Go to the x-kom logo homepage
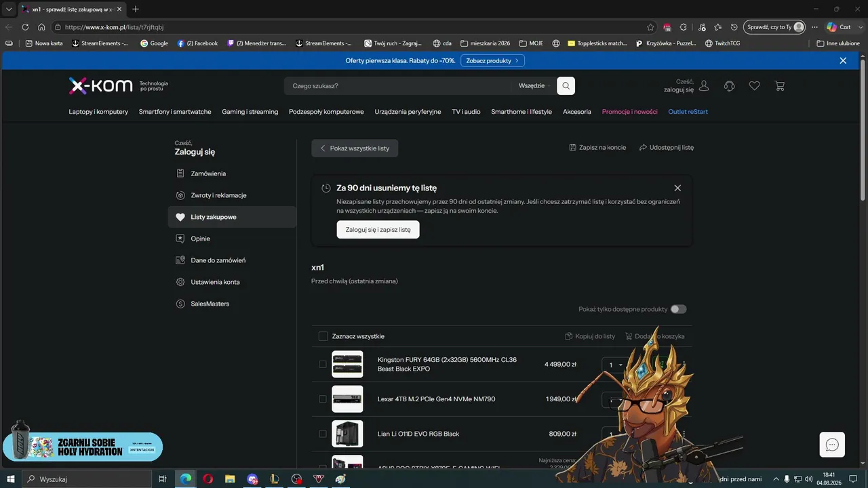Image resolution: width=868 pixels, height=488 pixels. [x=100, y=86]
